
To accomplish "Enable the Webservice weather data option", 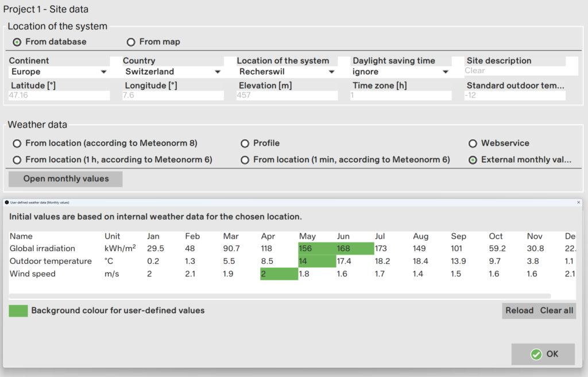I will tap(473, 144).
